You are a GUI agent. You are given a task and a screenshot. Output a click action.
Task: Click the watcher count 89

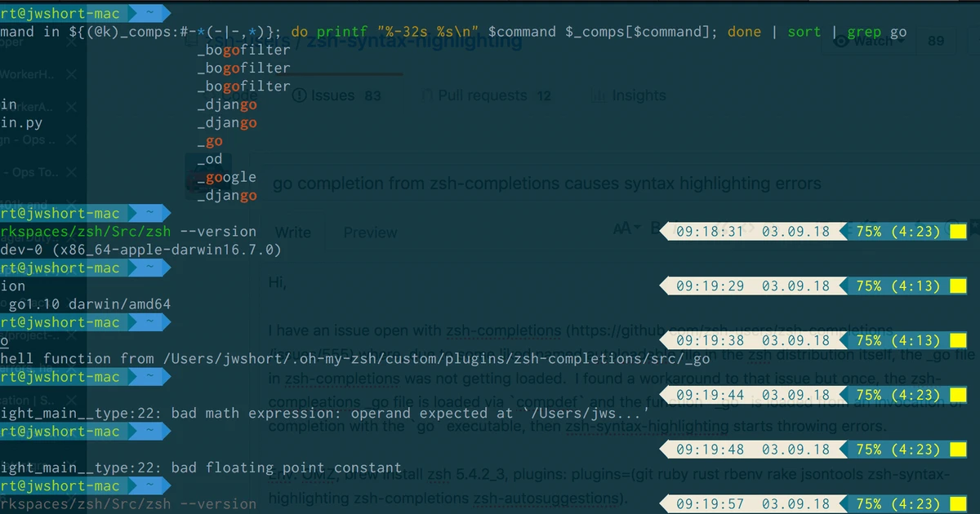pyautogui.click(x=937, y=41)
